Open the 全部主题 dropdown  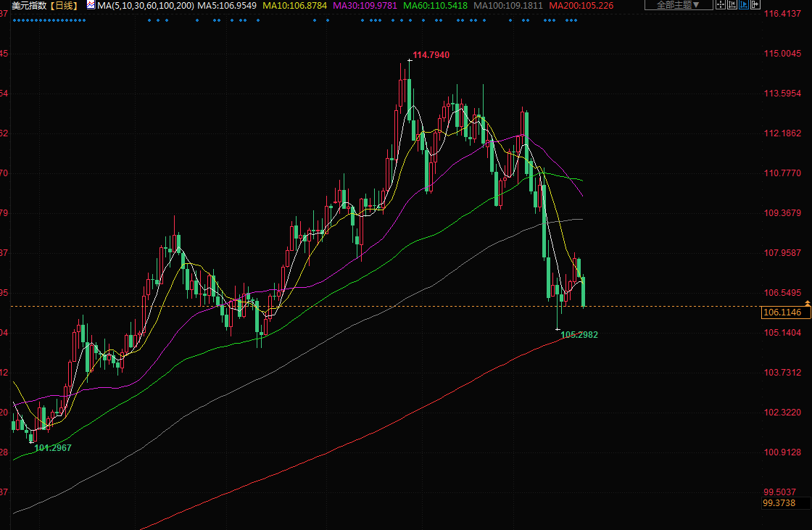click(x=678, y=5)
